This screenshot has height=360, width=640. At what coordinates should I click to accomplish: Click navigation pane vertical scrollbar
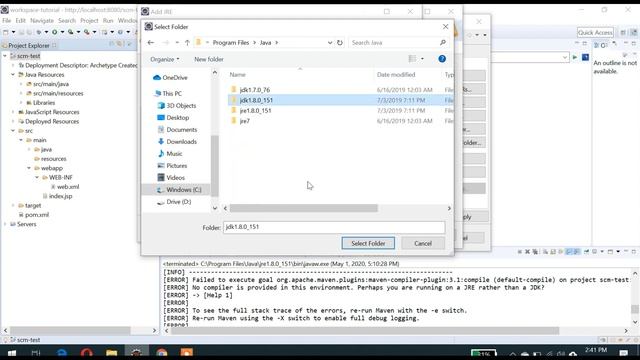coord(215,166)
